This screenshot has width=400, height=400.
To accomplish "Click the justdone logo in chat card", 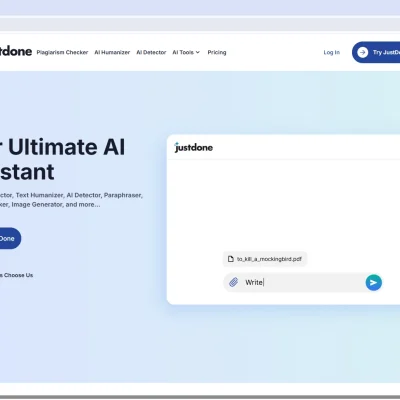I will 194,147.
